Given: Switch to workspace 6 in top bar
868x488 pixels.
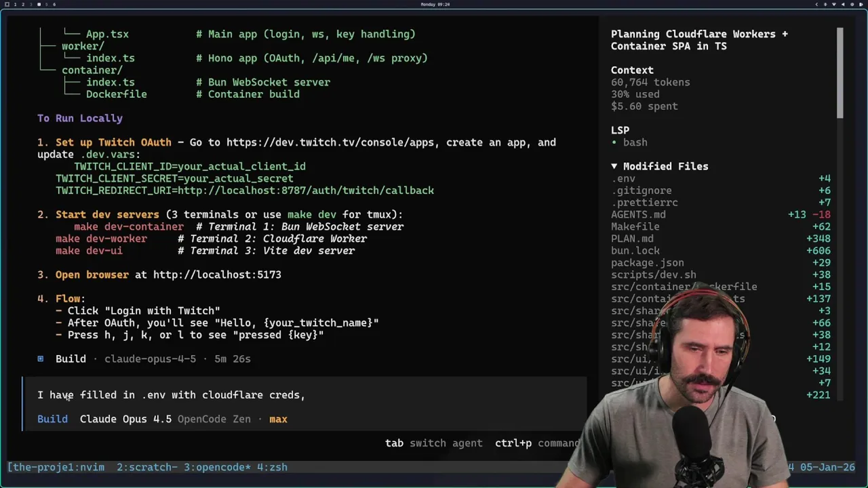Looking at the screenshot, I should point(54,4).
